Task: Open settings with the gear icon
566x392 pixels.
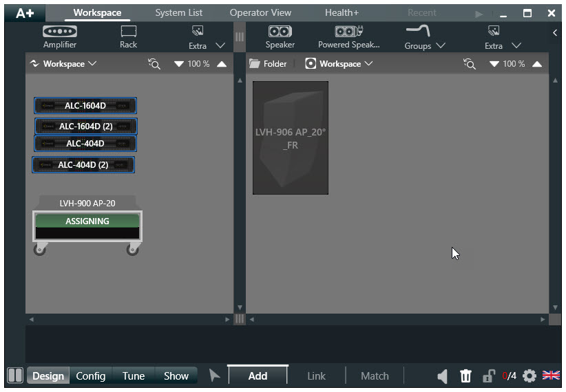Action: (529, 375)
